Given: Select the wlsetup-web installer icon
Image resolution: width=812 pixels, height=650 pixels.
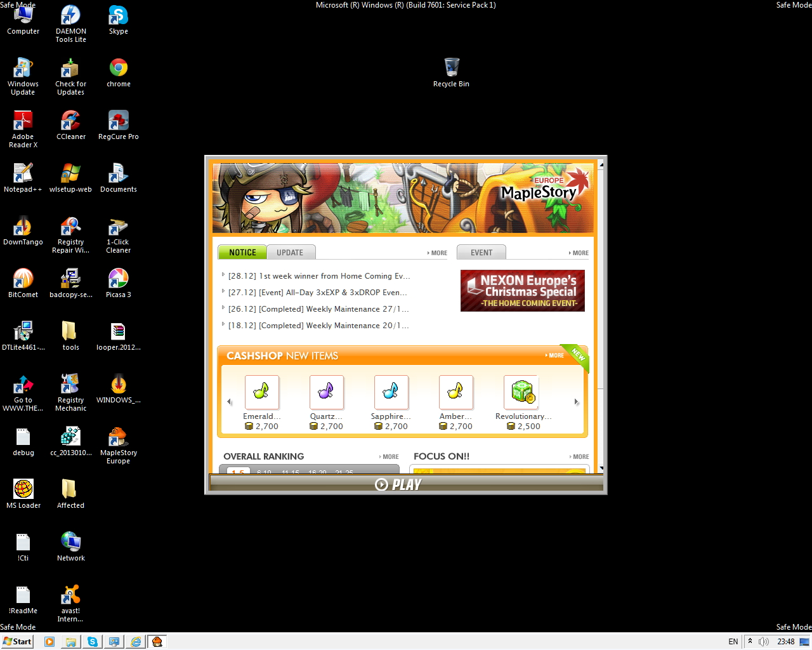Looking at the screenshot, I should tap(70, 178).
